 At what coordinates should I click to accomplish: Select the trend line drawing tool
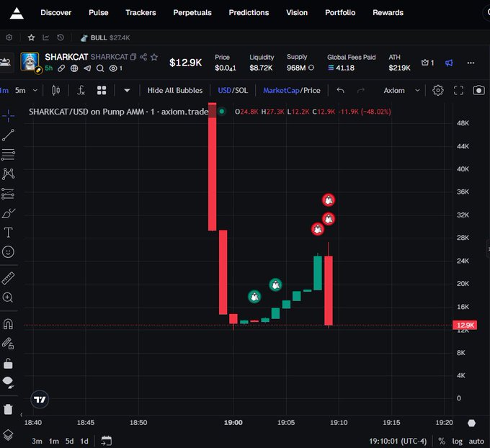click(8, 135)
